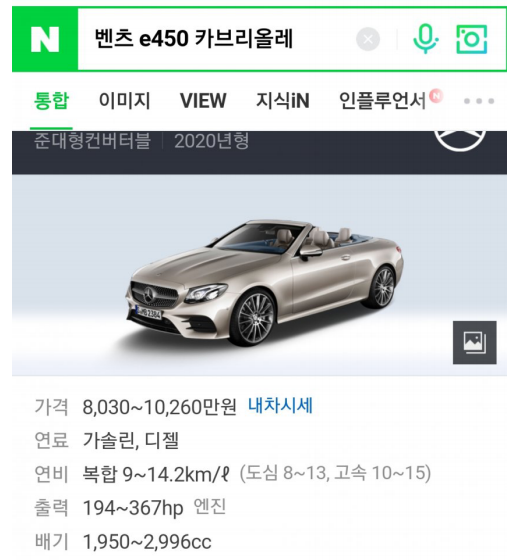Screen dimensions: 518x560
Task: Switch to the 이미지 tab
Action: pos(124,100)
